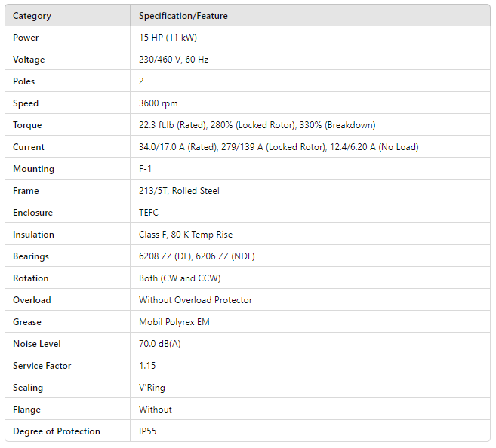Click the 3600 rpm speed value
496x448 pixels.
coord(159,103)
